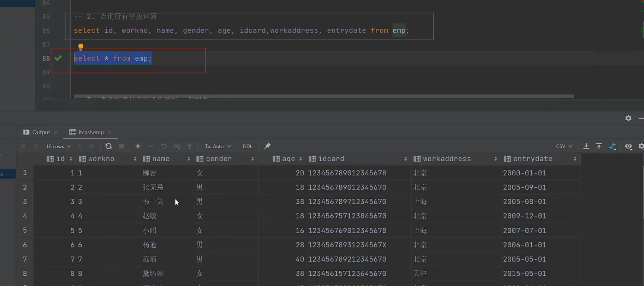Click the entrydate cell 2009-12-01
644x286 pixels.
coord(524,216)
